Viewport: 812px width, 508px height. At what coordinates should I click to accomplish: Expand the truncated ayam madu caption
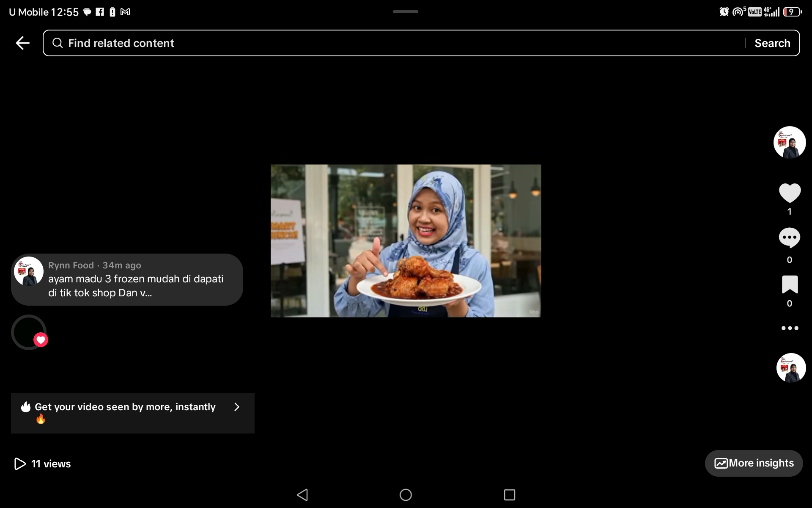135,286
